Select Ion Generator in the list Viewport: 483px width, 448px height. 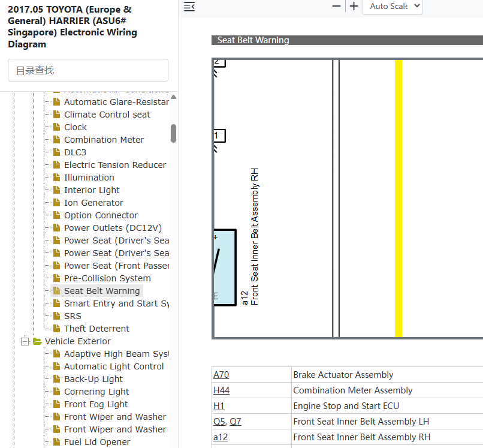[x=93, y=203]
